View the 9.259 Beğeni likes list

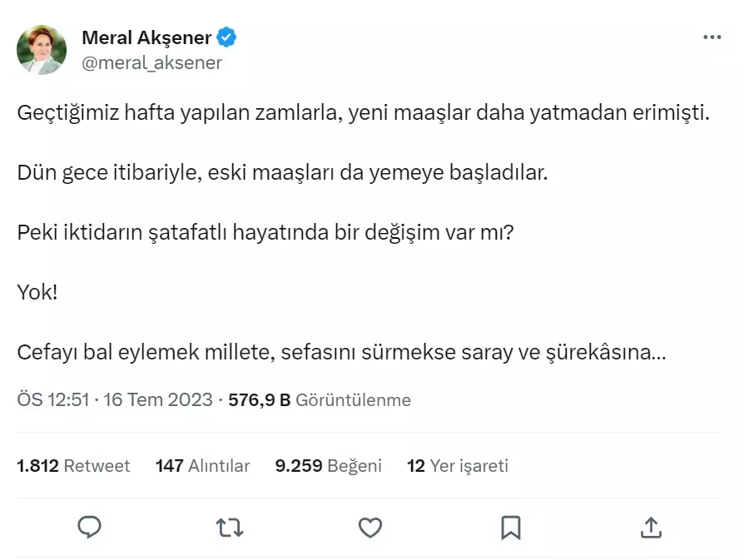(330, 466)
